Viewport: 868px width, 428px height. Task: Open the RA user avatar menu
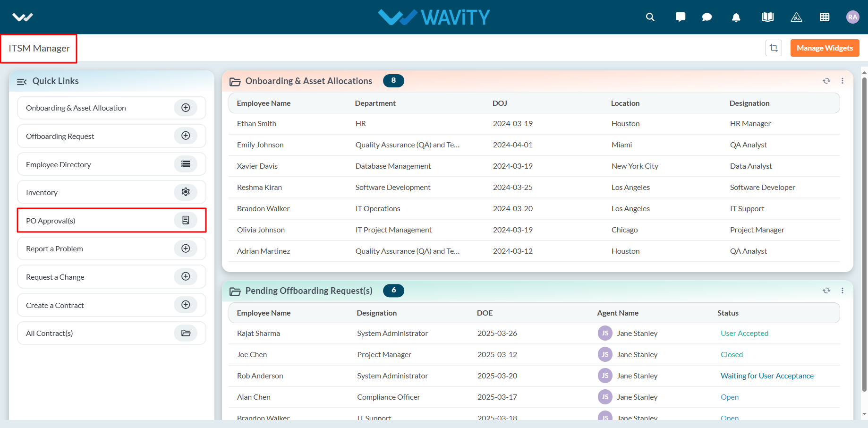(x=852, y=17)
